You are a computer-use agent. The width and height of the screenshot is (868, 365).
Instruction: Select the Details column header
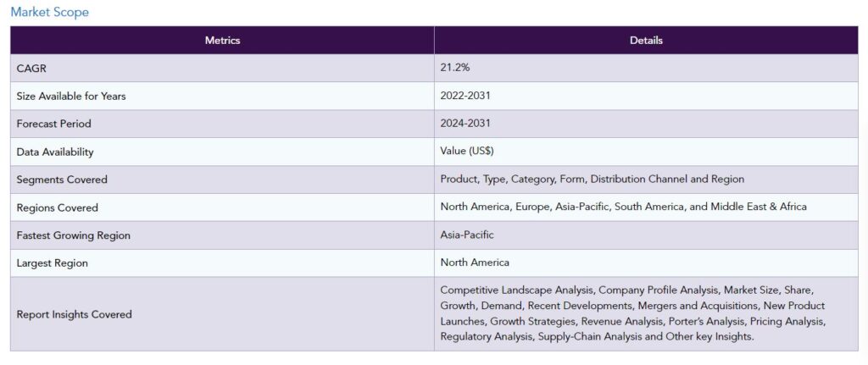[x=646, y=40]
